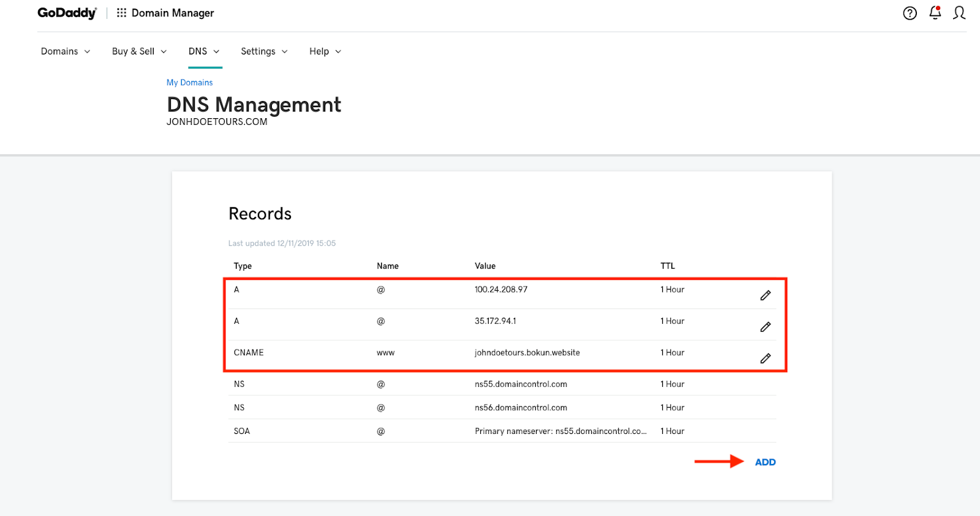Click the DNS Management heading
This screenshot has width=980, height=516.
click(254, 105)
